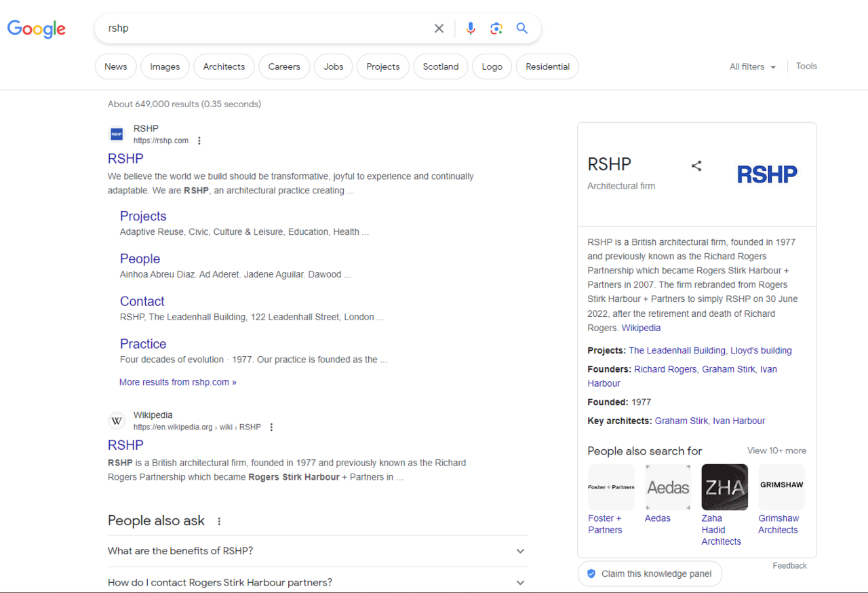Viewport: 868px width, 593px height.
Task: Click the Zaha Hadid Architects thumbnail
Action: (x=724, y=486)
